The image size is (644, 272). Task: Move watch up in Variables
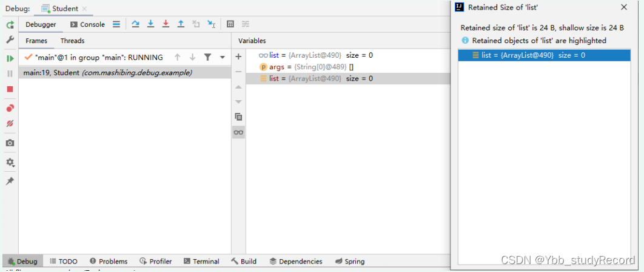pos(238,87)
